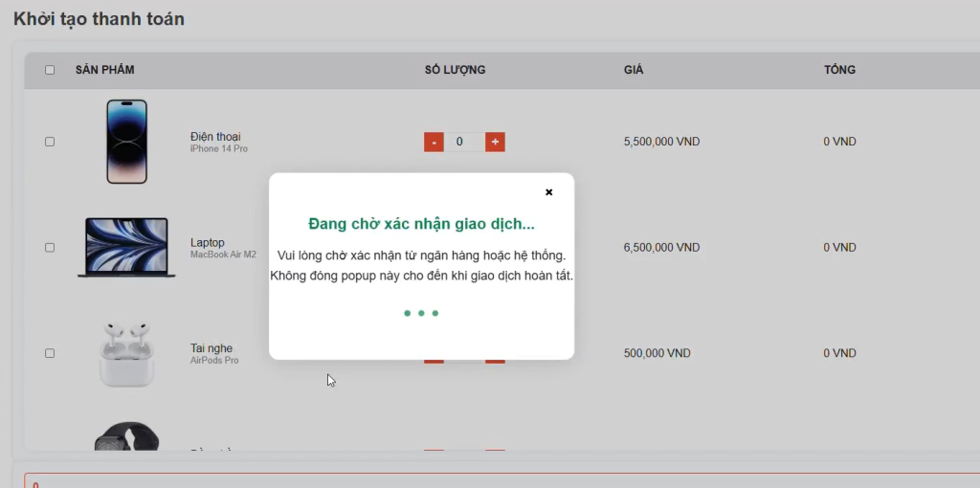Click the Điện thoại product name
980x488 pixels.
coord(215,137)
